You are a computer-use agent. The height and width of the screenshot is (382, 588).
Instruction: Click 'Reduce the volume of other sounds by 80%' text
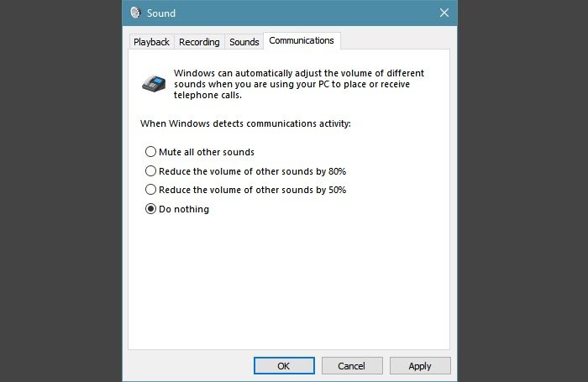coord(252,171)
